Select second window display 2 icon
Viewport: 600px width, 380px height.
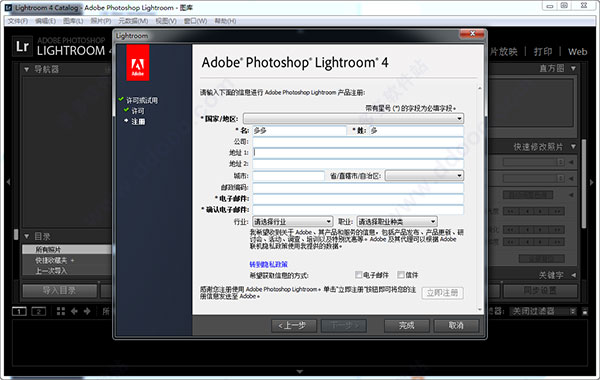(x=38, y=311)
